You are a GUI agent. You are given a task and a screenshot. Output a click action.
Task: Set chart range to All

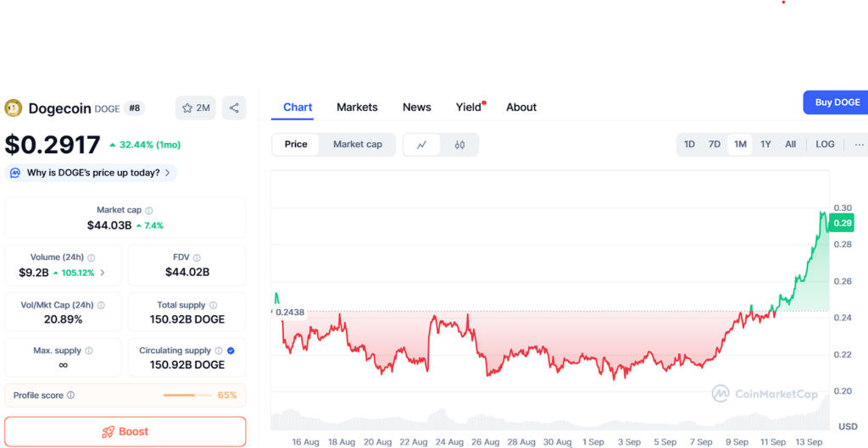pos(791,144)
